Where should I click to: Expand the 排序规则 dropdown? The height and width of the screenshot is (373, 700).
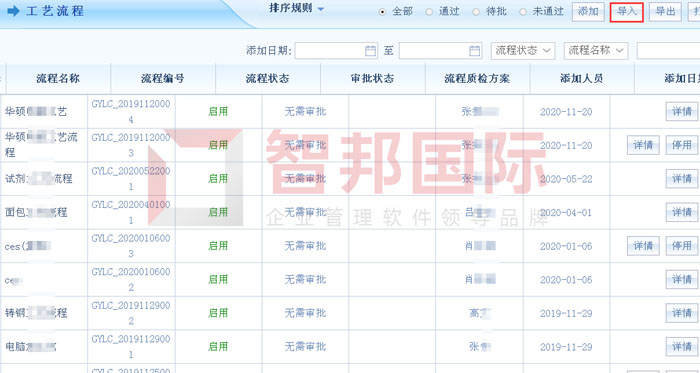pyautogui.click(x=296, y=8)
